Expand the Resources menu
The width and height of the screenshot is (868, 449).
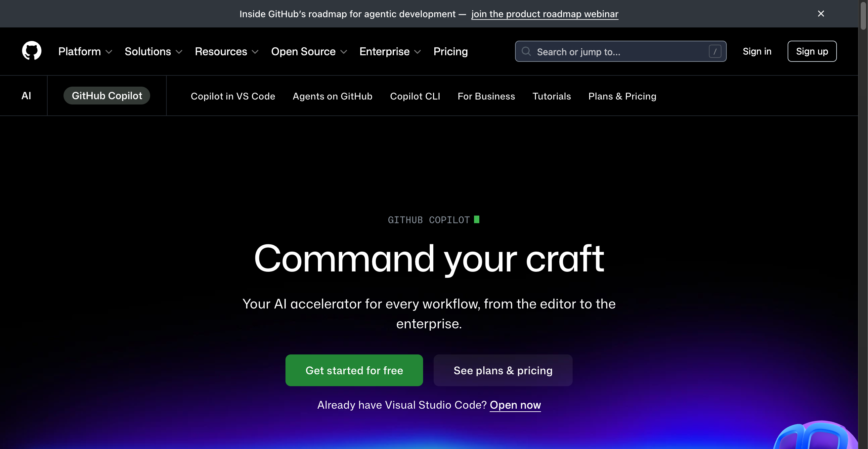[227, 52]
